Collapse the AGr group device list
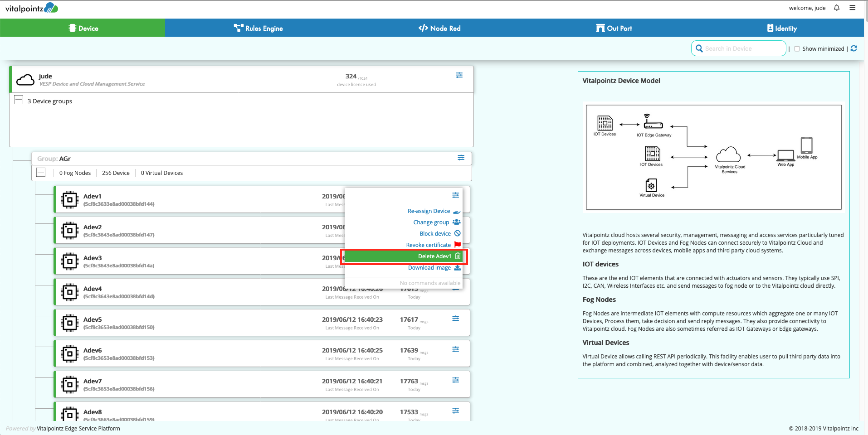This screenshot has width=868, height=435. 41,172
